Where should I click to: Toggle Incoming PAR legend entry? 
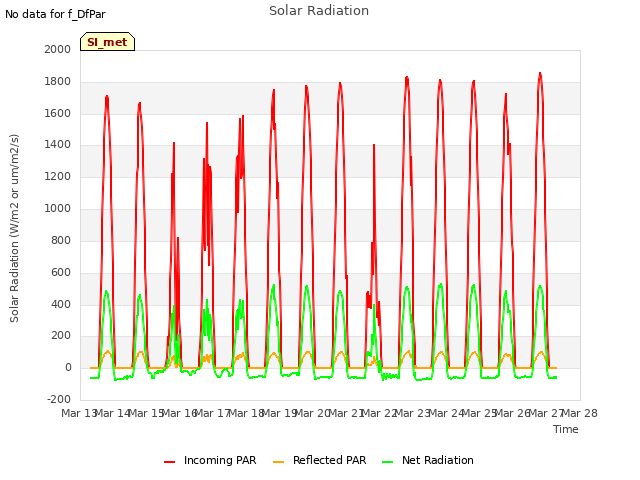point(210,460)
